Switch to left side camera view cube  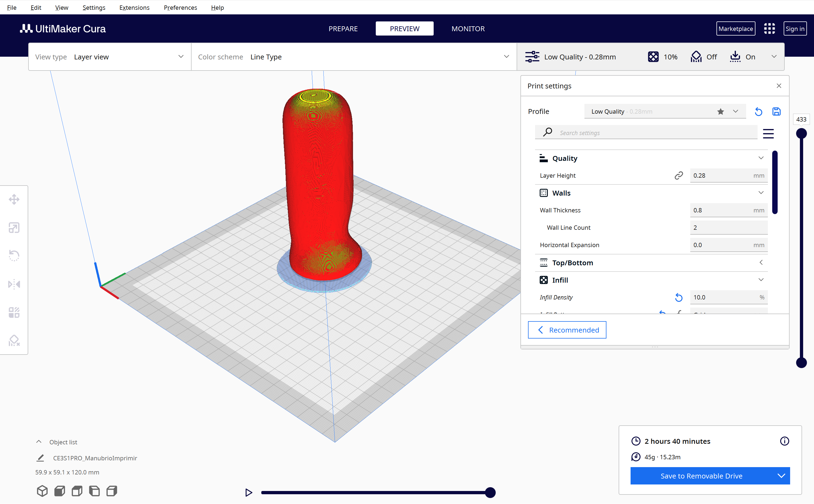click(94, 491)
